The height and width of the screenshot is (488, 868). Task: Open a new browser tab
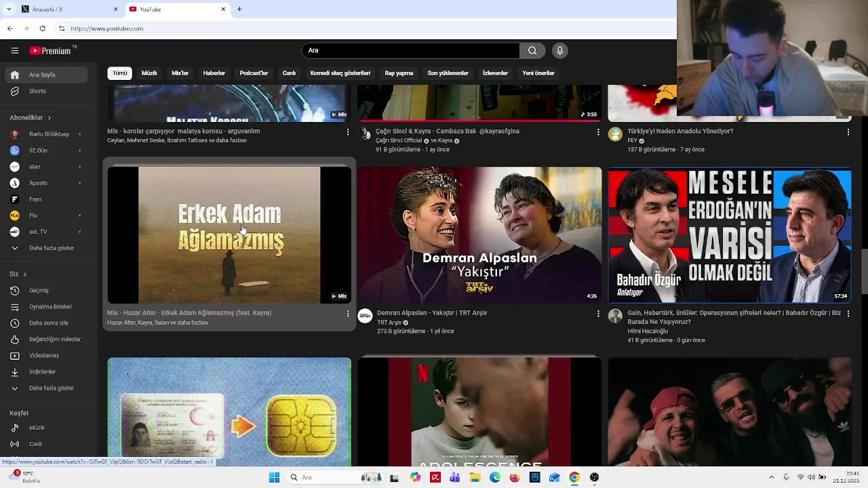coord(239,9)
